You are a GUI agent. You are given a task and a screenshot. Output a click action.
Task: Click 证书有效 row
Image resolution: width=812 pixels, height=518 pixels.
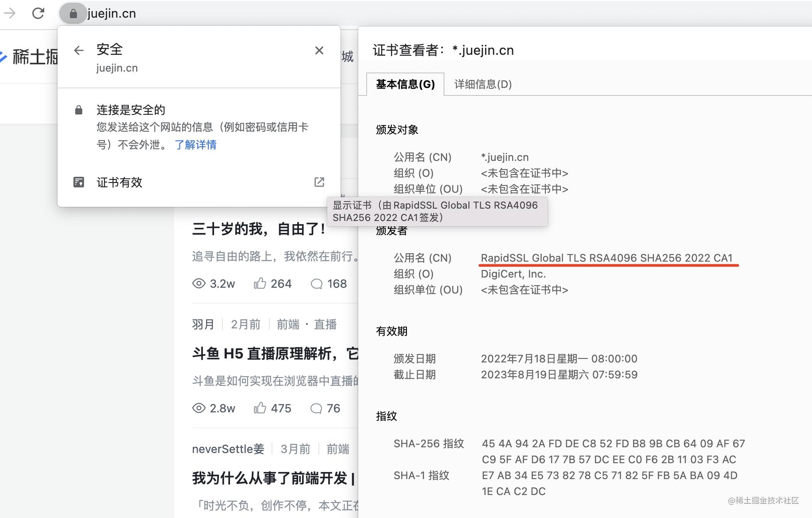(x=199, y=182)
